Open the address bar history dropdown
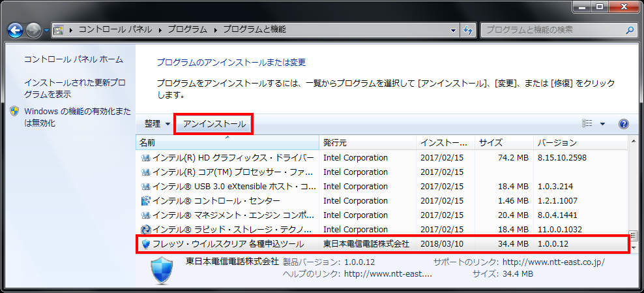 454,30
